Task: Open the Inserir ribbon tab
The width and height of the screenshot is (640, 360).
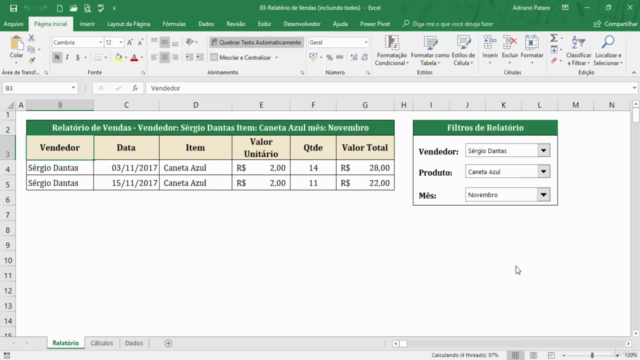Action: pos(87,24)
